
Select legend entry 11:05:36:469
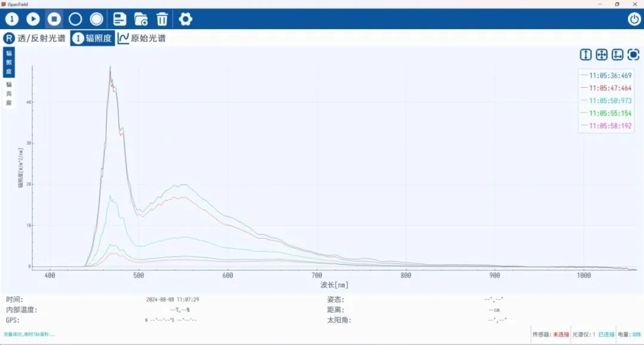pyautogui.click(x=606, y=76)
